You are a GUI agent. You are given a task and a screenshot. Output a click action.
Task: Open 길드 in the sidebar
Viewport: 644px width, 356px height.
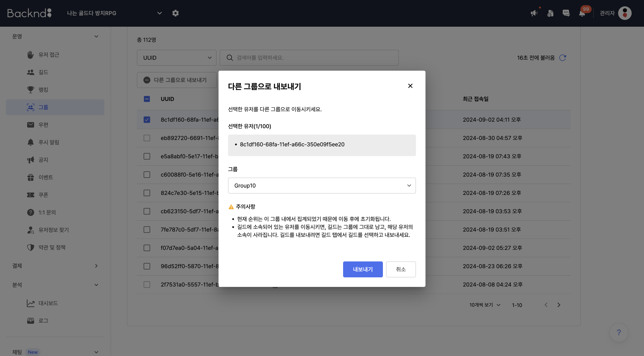[55, 72]
